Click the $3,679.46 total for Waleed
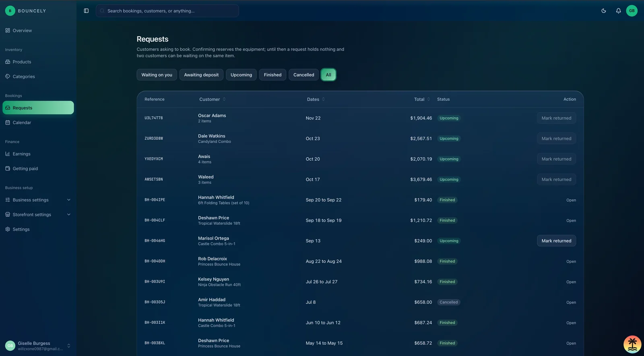This screenshot has width=644, height=356. [x=421, y=180]
